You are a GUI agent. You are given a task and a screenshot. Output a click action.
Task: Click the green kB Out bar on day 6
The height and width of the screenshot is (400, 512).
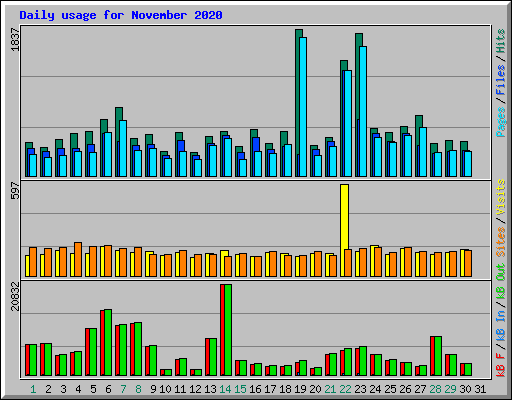pos(108,343)
